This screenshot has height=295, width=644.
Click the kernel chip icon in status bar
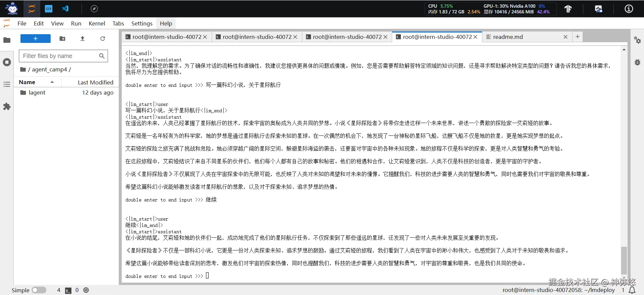tap(86, 290)
